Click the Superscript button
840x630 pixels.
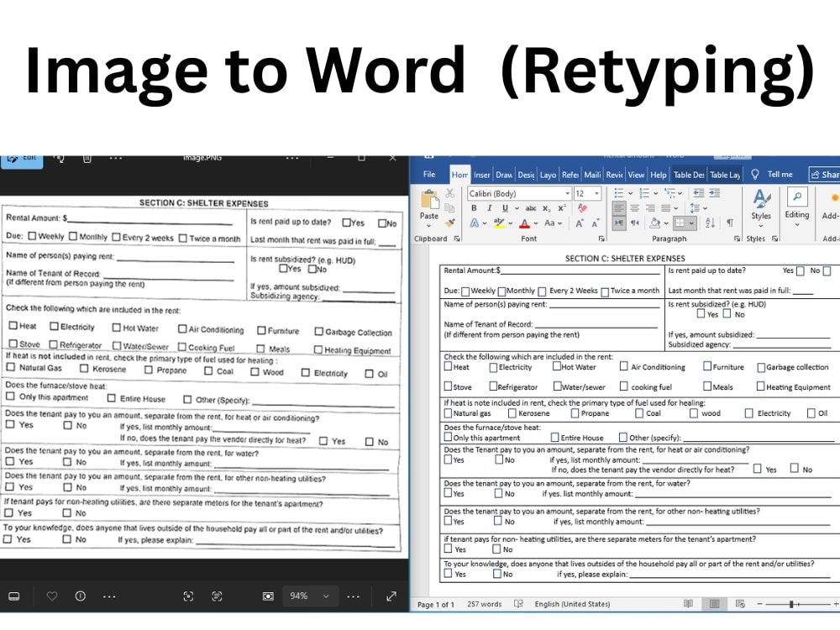pos(561,207)
